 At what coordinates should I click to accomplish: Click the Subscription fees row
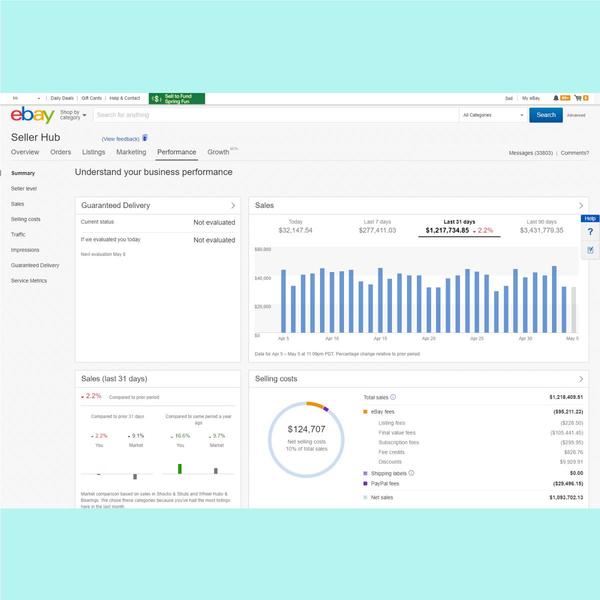(x=481, y=442)
